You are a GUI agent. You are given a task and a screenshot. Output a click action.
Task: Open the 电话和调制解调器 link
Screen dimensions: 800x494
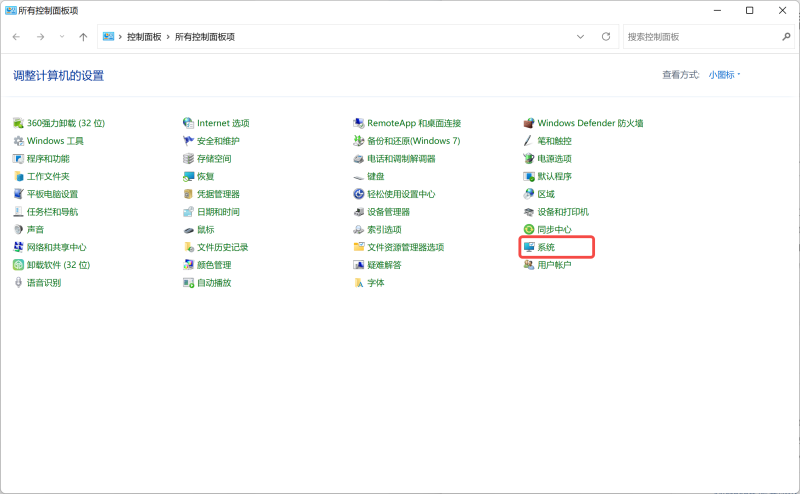tap(401, 159)
